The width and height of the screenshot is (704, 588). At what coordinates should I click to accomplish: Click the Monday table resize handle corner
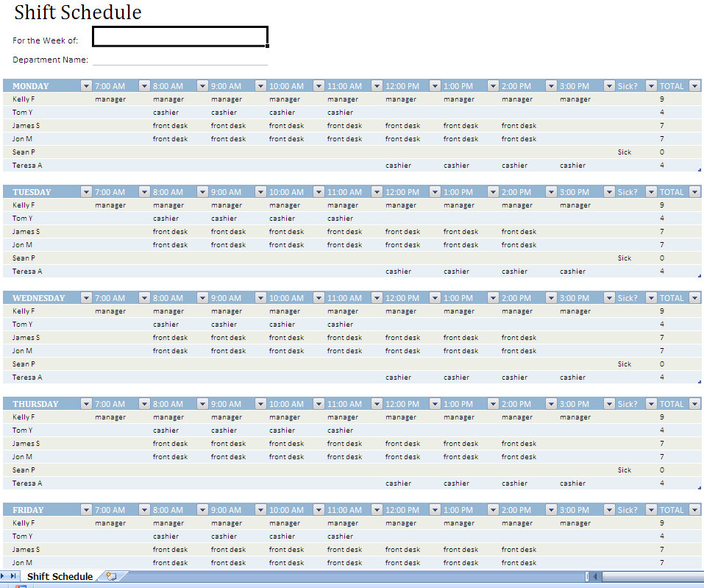pos(698,170)
